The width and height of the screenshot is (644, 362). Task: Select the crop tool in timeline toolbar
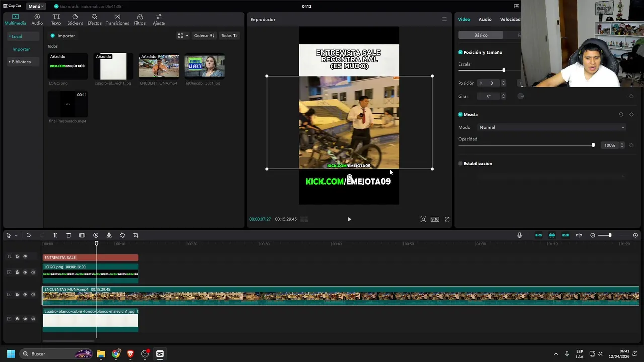point(136,235)
